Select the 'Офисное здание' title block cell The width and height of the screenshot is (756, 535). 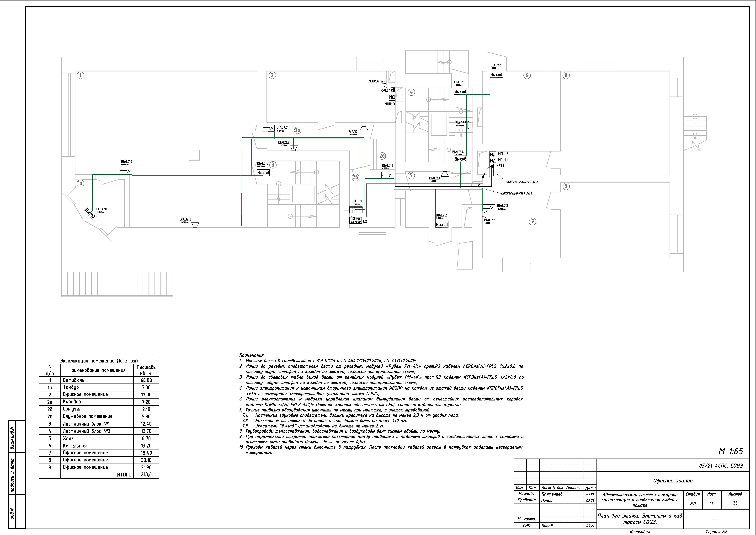(673, 481)
